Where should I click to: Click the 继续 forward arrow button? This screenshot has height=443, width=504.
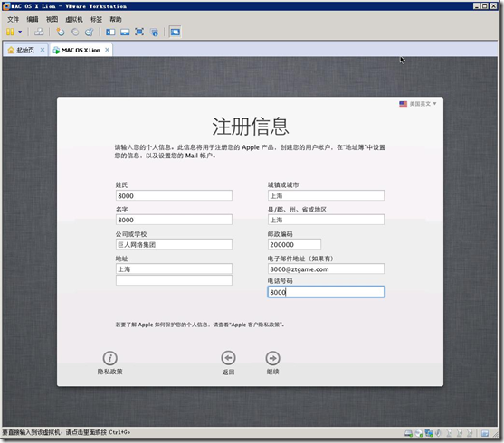[x=272, y=358]
